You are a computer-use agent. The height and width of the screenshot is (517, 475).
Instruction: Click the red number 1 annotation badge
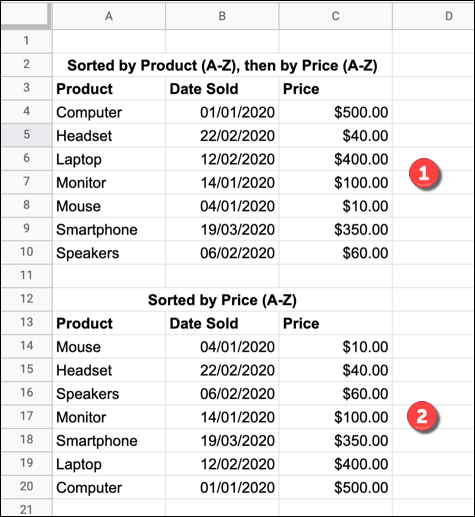coord(424,174)
